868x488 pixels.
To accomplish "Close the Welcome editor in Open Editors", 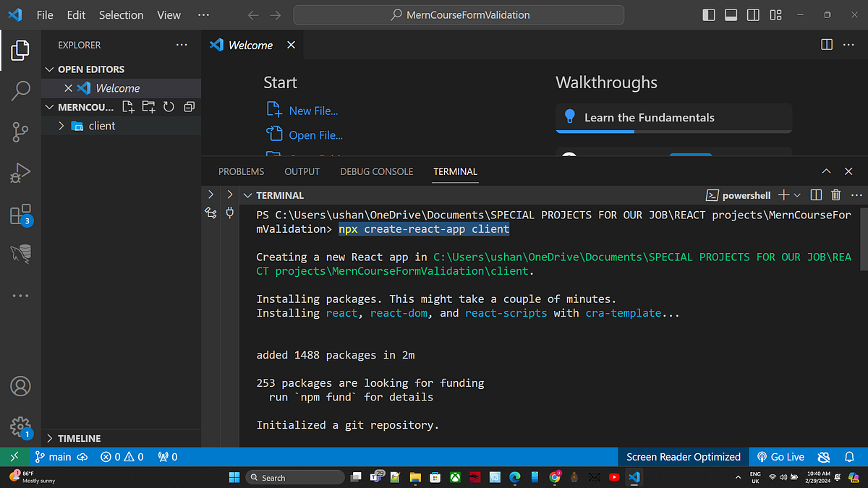I will (x=68, y=88).
